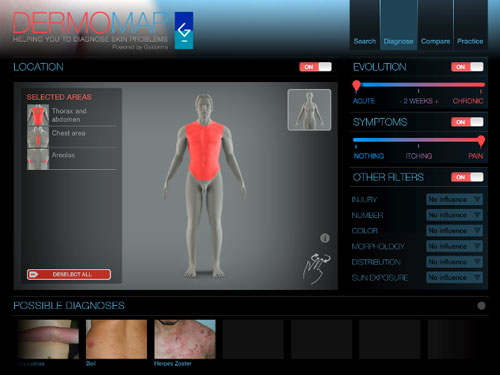Select the Chest area thumbnail icon
Image resolution: width=500 pixels, height=375 pixels.
tap(38, 137)
